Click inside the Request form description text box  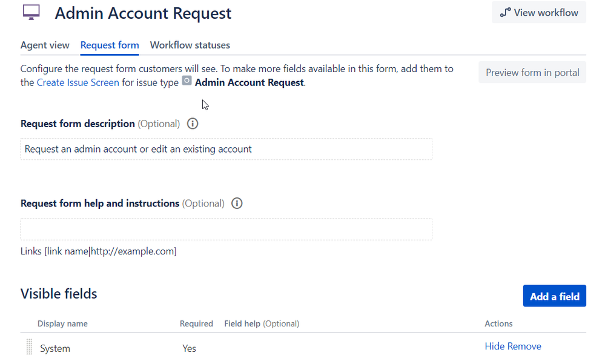tap(226, 149)
